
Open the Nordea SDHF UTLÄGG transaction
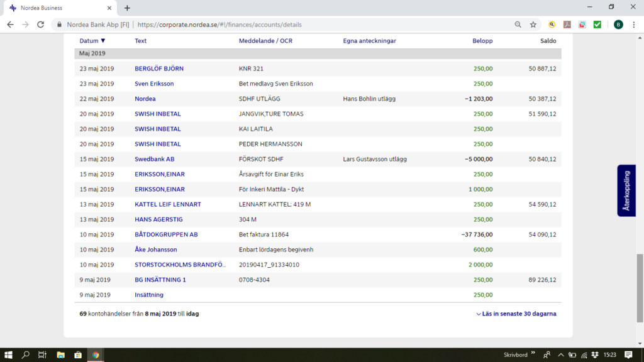click(x=145, y=99)
